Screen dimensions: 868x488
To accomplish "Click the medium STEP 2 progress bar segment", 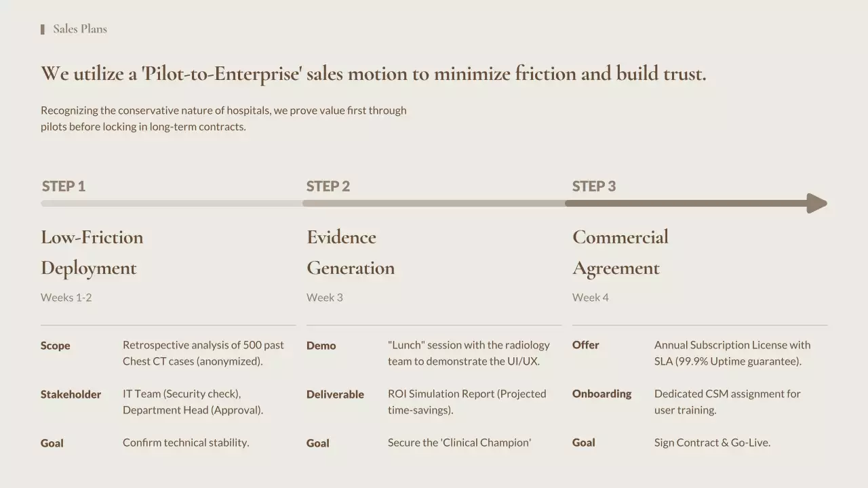I will pos(434,203).
